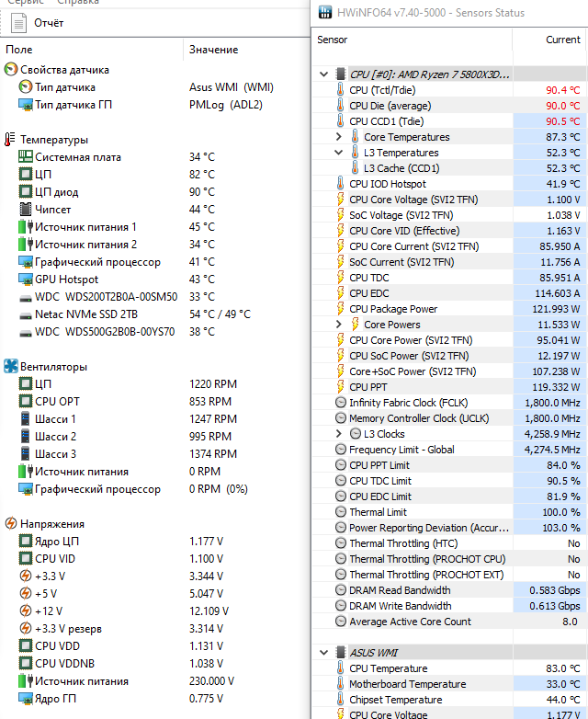Click the Источник питания 1 icon
Image resolution: width=588 pixels, height=719 pixels.
pos(26,226)
